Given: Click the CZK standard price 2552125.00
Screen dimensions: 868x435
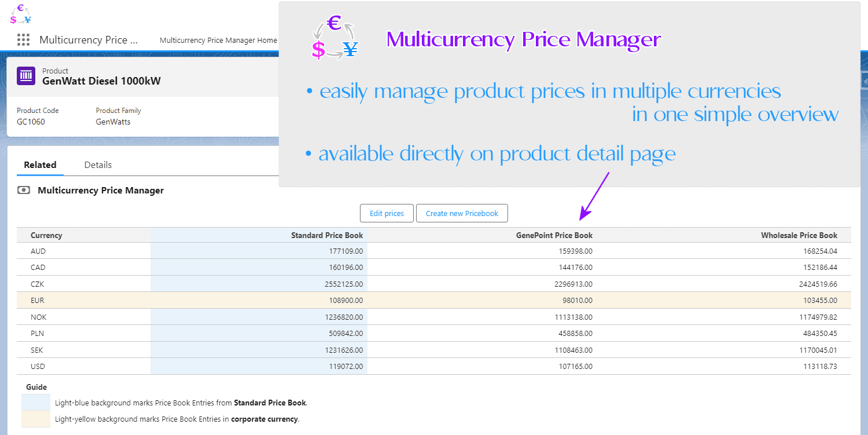Looking at the screenshot, I should tap(343, 284).
